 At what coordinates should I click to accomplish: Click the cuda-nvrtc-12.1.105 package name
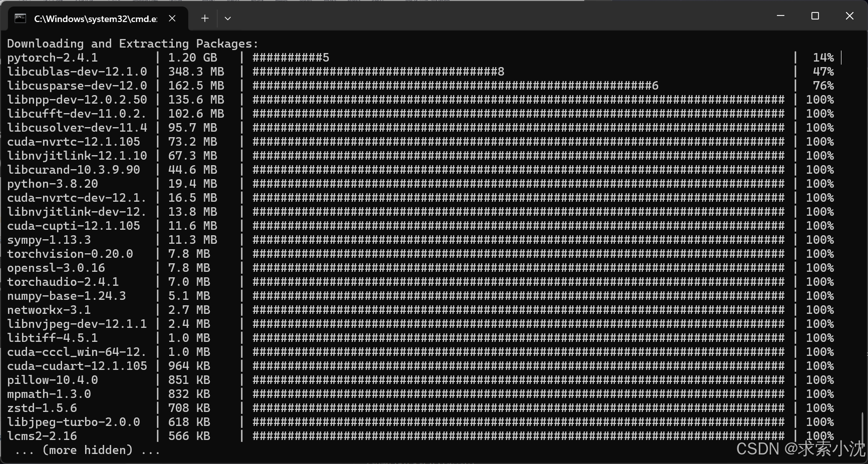click(x=74, y=142)
